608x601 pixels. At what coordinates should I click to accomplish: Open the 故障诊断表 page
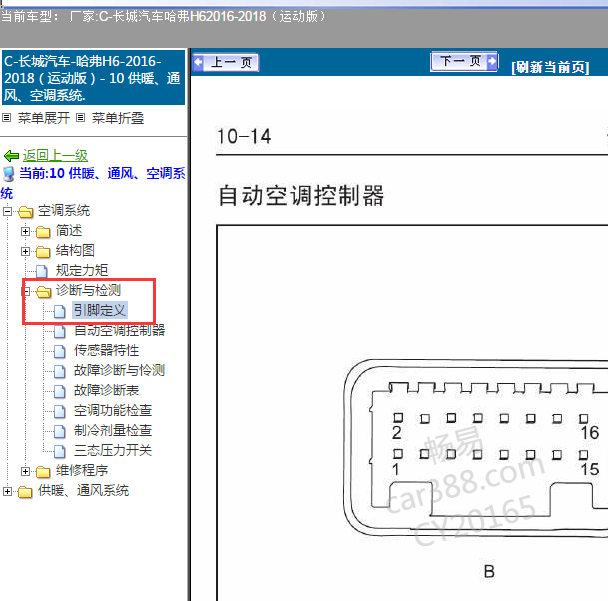coord(106,390)
